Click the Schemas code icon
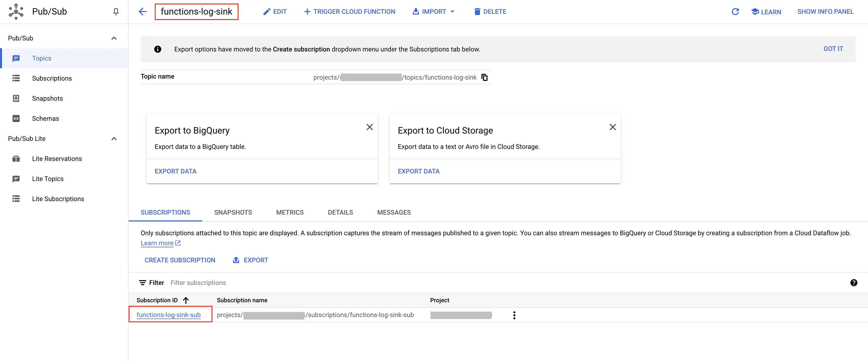The width and height of the screenshot is (868, 361). pyautogui.click(x=16, y=118)
